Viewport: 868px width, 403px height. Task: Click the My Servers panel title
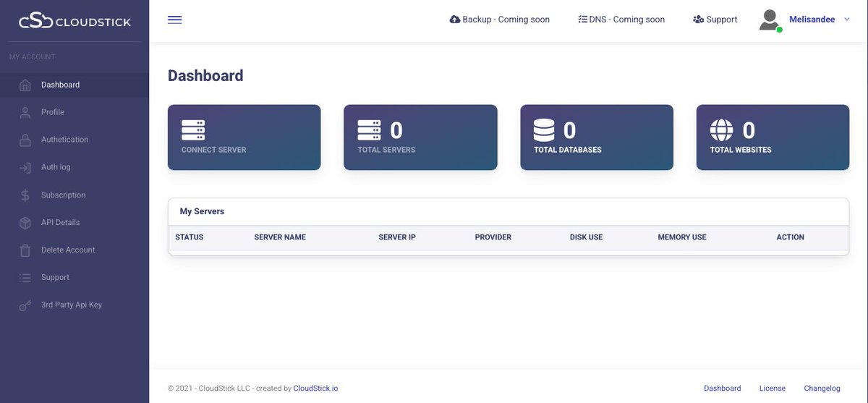tap(203, 211)
